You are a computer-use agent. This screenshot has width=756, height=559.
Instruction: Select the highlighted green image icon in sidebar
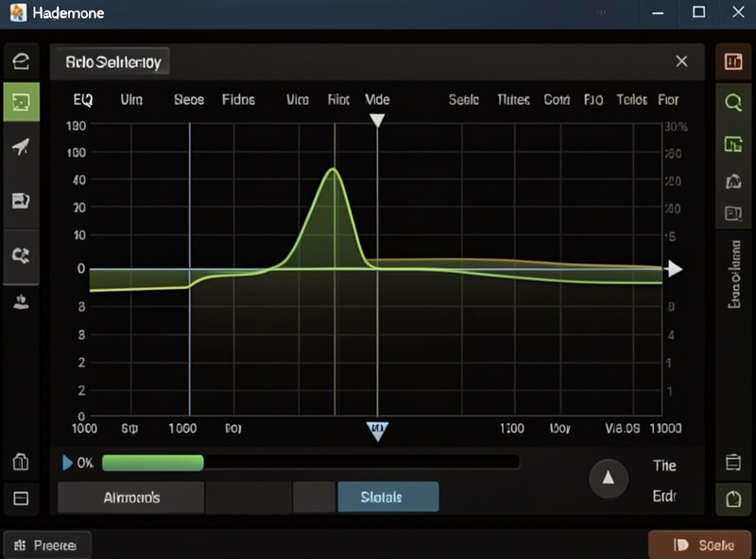(21, 102)
